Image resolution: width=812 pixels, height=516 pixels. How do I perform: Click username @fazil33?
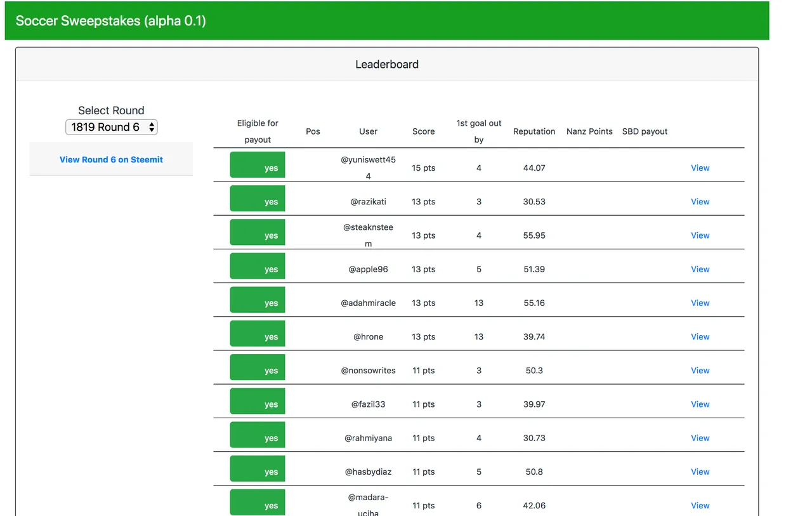point(369,404)
